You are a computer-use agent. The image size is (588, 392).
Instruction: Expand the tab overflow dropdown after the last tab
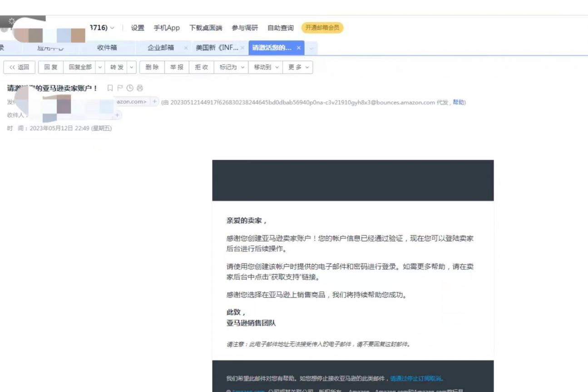[311, 48]
